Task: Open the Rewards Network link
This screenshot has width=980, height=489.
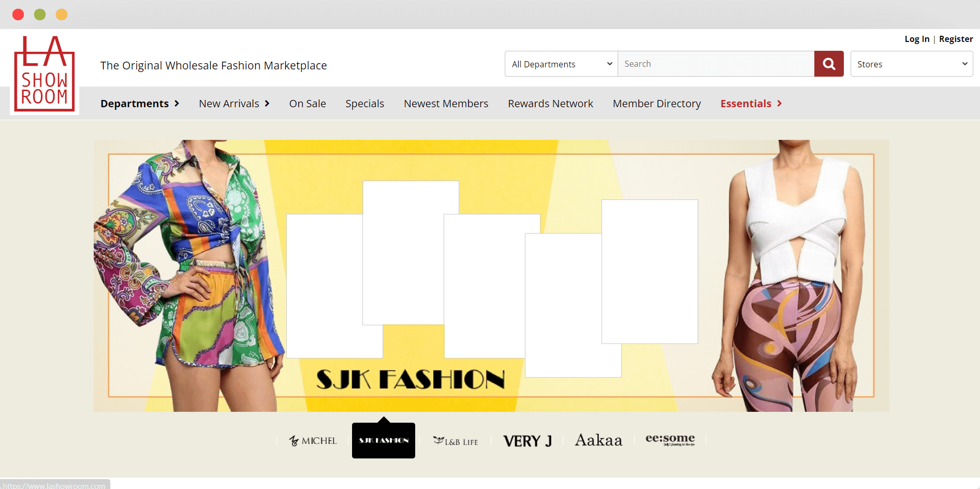Action: coord(550,104)
